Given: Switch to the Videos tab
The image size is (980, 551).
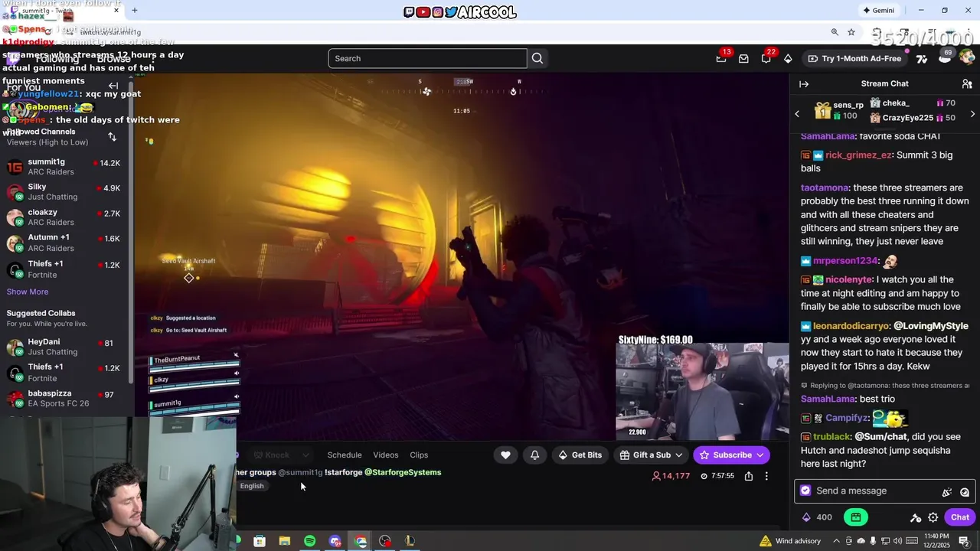Looking at the screenshot, I should [386, 455].
